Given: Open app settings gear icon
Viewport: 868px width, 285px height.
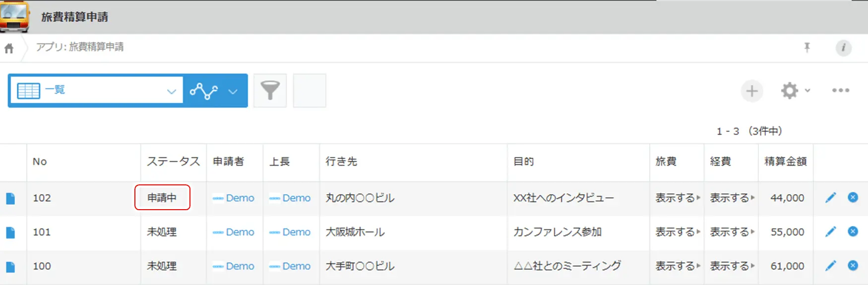Looking at the screenshot, I should click(x=789, y=91).
